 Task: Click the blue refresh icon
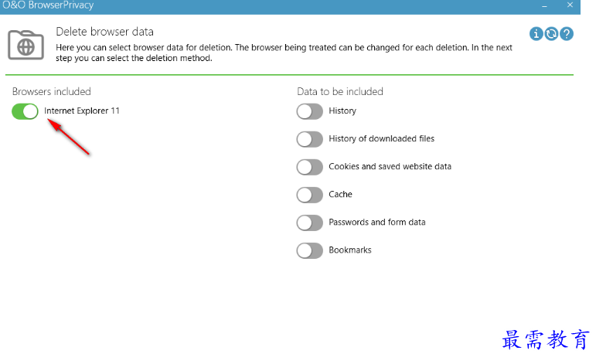point(551,34)
